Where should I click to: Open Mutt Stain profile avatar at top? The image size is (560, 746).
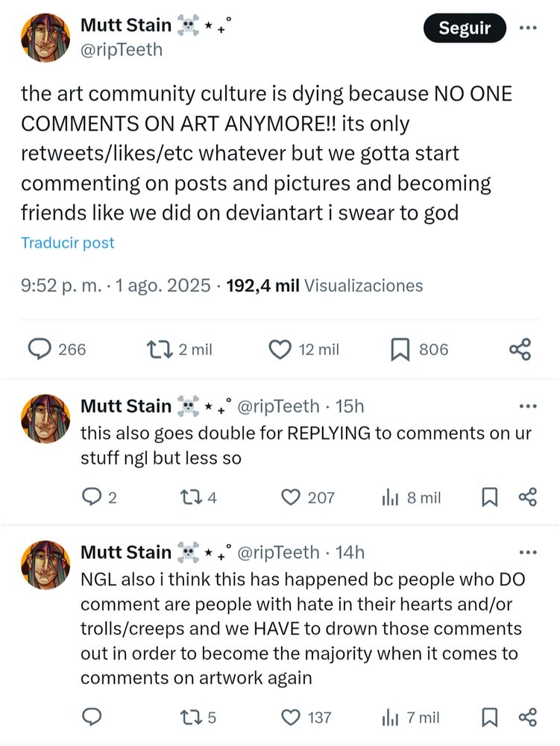pos(45,37)
